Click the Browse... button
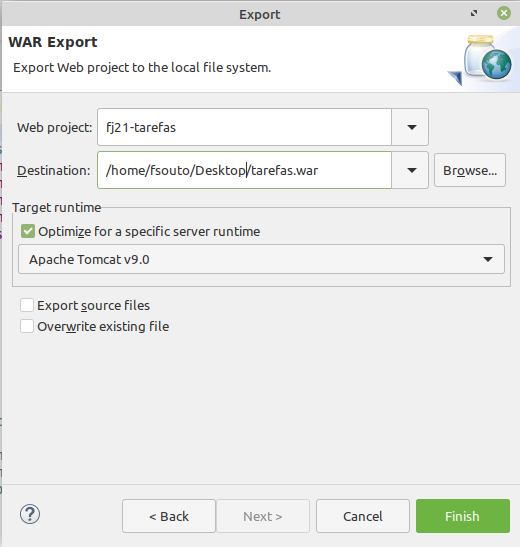Viewport: 520px width, 547px height. click(470, 170)
